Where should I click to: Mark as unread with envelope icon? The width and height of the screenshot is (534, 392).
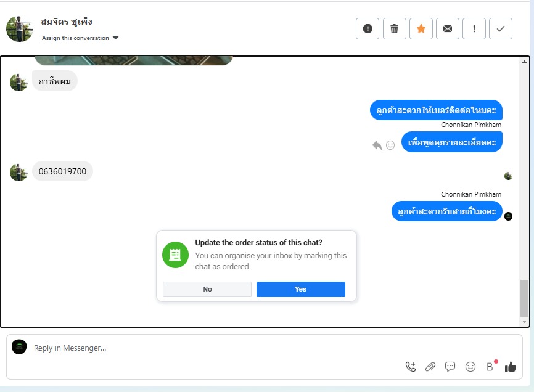point(448,28)
